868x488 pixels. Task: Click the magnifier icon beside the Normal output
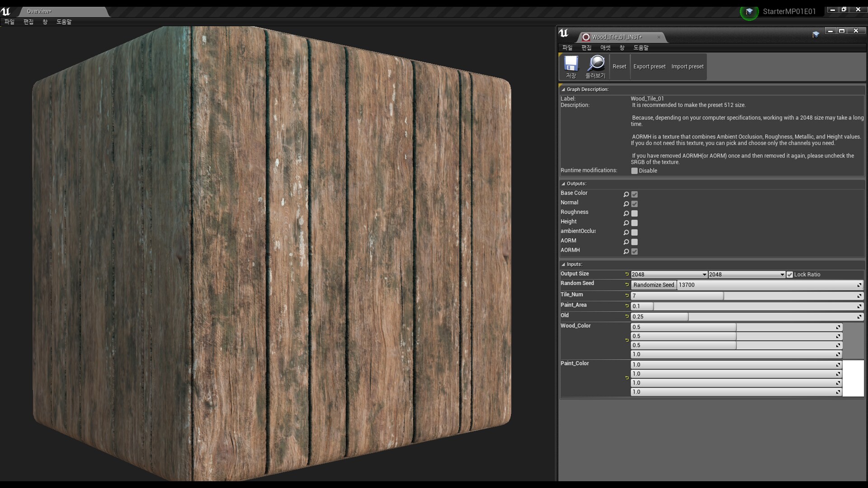click(x=626, y=204)
